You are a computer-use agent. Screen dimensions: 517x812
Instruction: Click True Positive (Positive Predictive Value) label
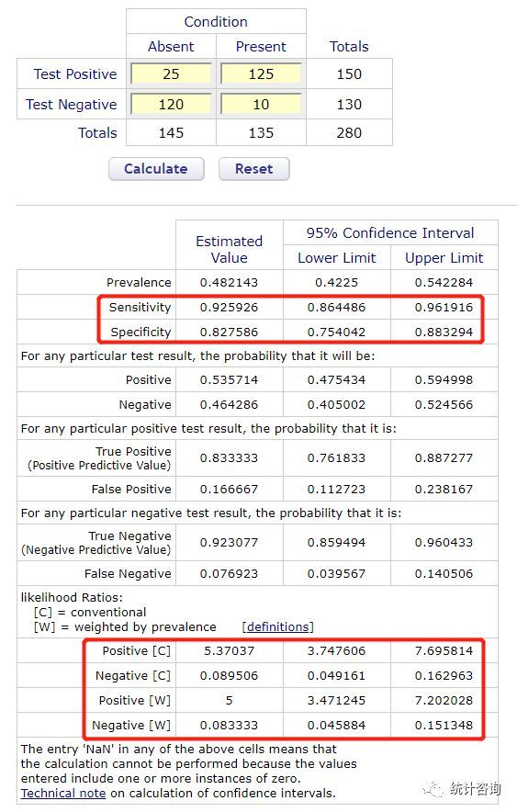point(99,458)
